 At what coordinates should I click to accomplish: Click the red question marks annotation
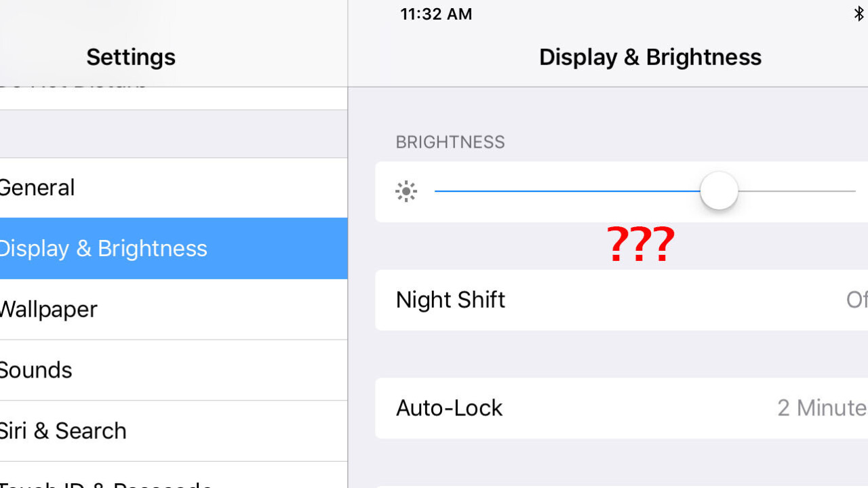point(641,245)
